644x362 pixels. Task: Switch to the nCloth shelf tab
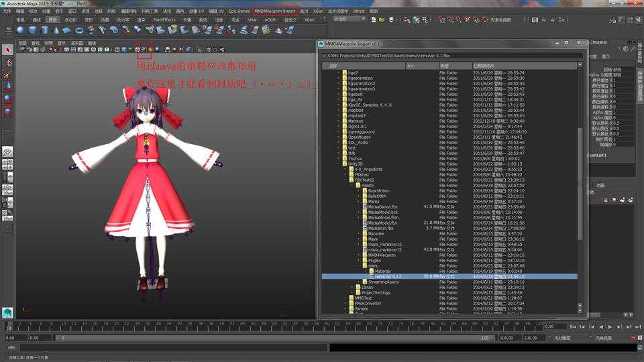[270, 19]
